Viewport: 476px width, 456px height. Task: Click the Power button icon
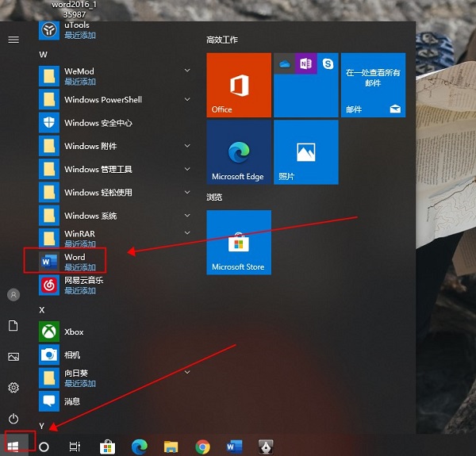[x=13, y=419]
